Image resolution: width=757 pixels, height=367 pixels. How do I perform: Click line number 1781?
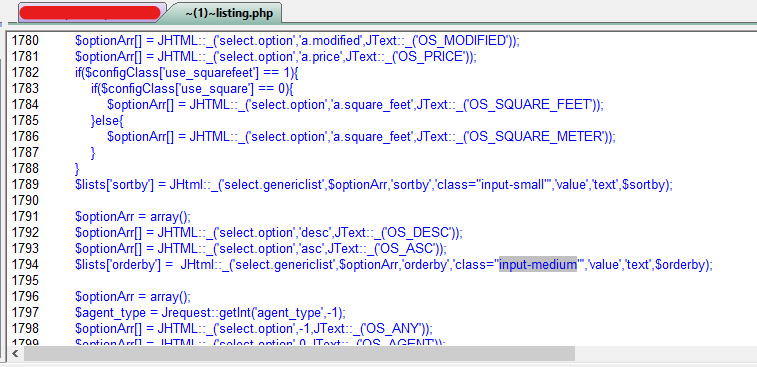click(25, 56)
